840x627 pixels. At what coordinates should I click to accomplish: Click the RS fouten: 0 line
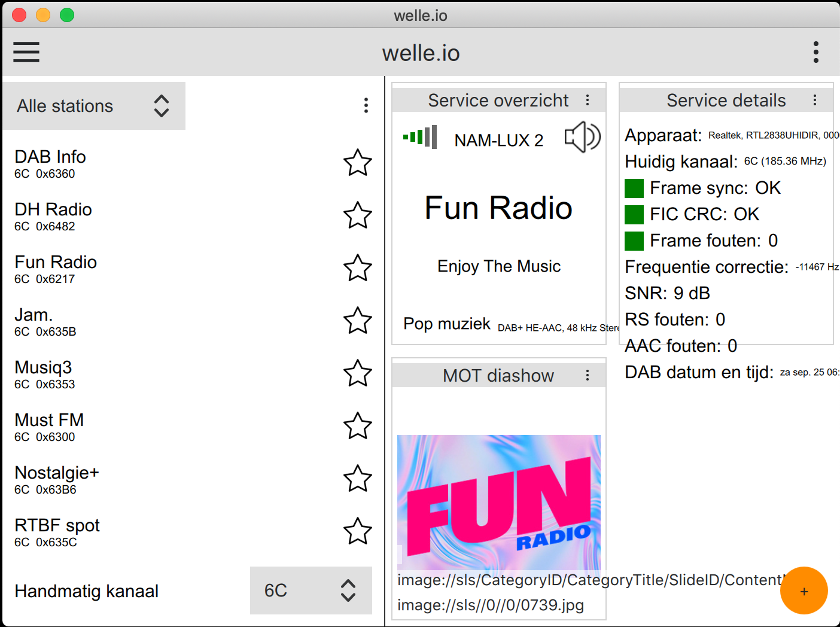coord(675,319)
